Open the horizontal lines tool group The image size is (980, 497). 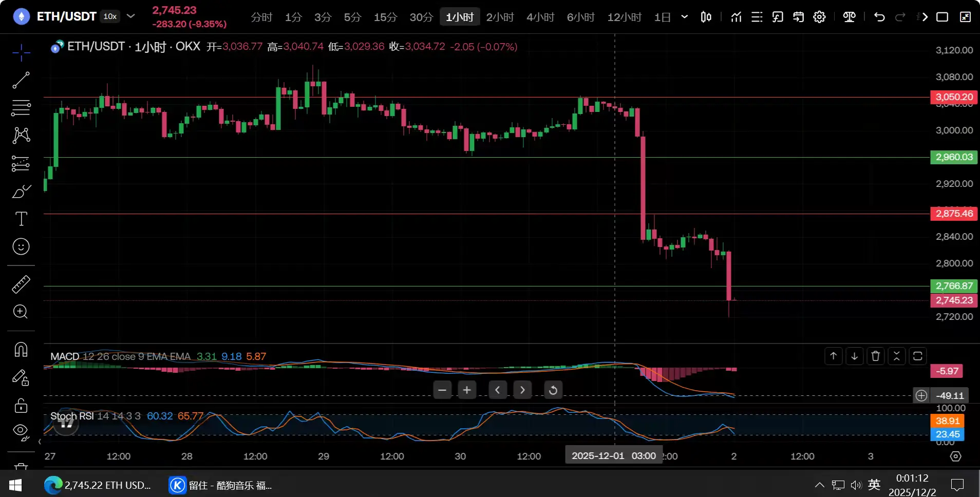pyautogui.click(x=21, y=108)
